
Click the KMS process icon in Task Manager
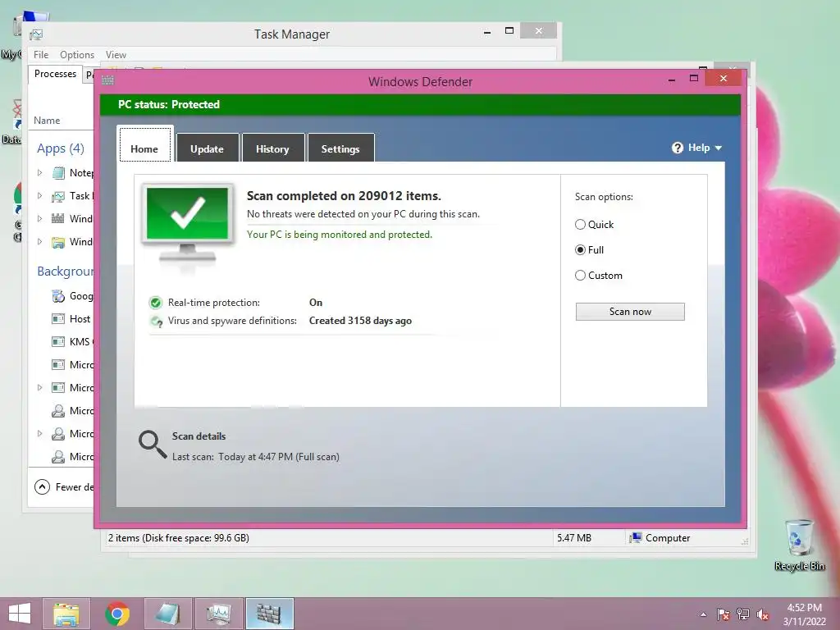(58, 342)
